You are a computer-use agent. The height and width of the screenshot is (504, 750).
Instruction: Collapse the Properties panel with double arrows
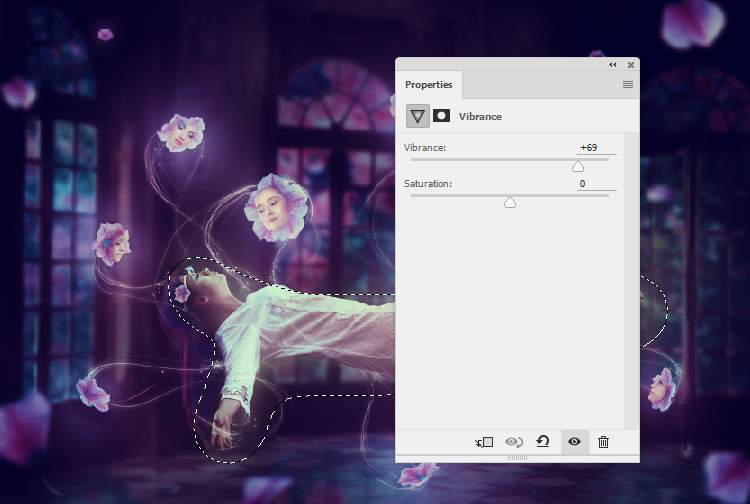tap(613, 65)
